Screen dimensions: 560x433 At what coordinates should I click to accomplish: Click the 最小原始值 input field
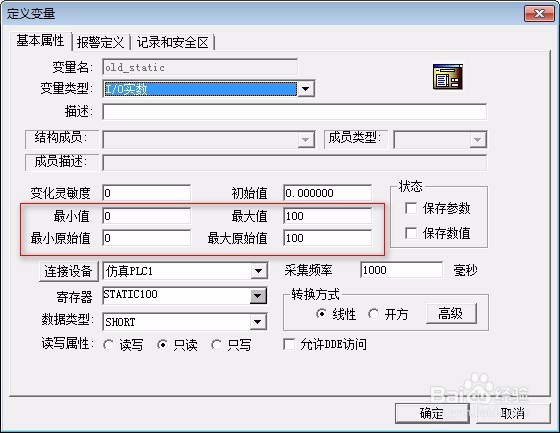(146, 238)
